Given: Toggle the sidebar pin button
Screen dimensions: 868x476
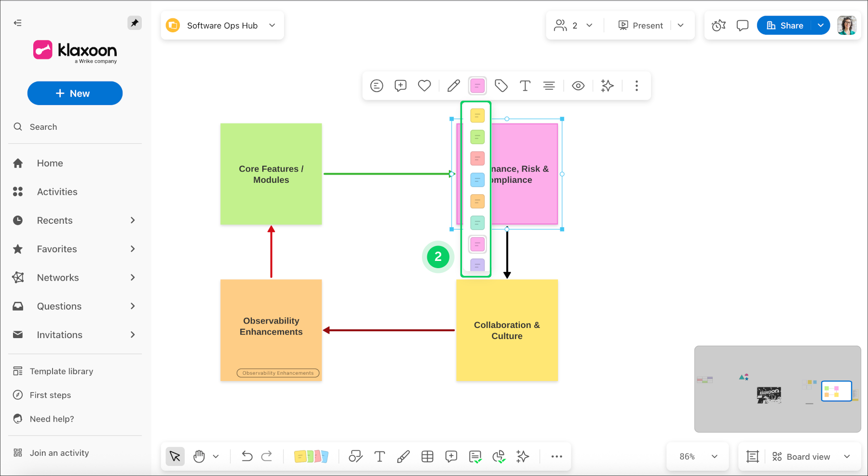Looking at the screenshot, I should coord(135,23).
